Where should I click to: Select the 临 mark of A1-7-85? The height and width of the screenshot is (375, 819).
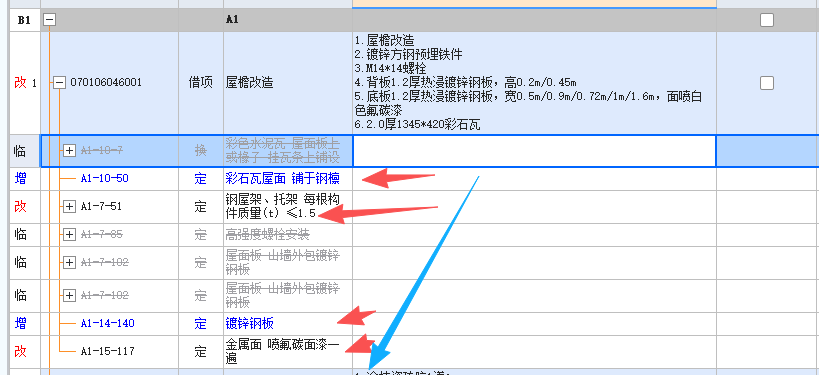[20, 235]
